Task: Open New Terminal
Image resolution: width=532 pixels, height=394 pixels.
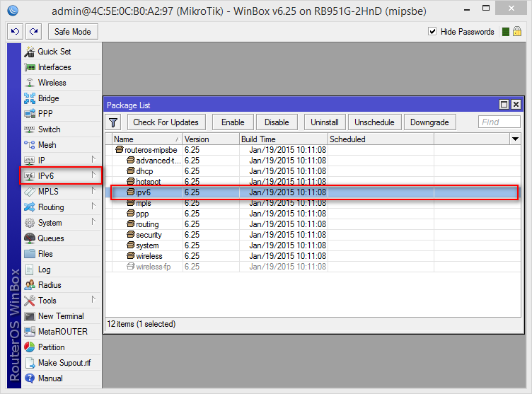Action: click(62, 316)
